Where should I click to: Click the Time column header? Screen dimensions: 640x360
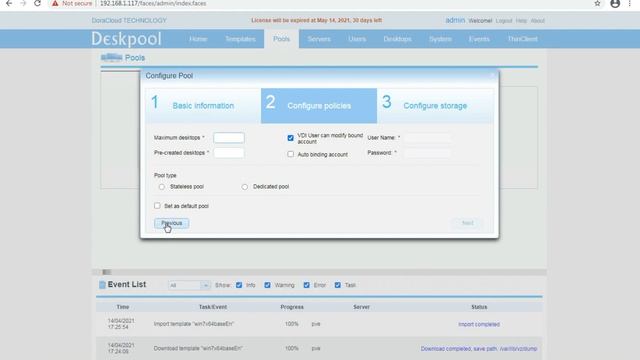(122, 307)
